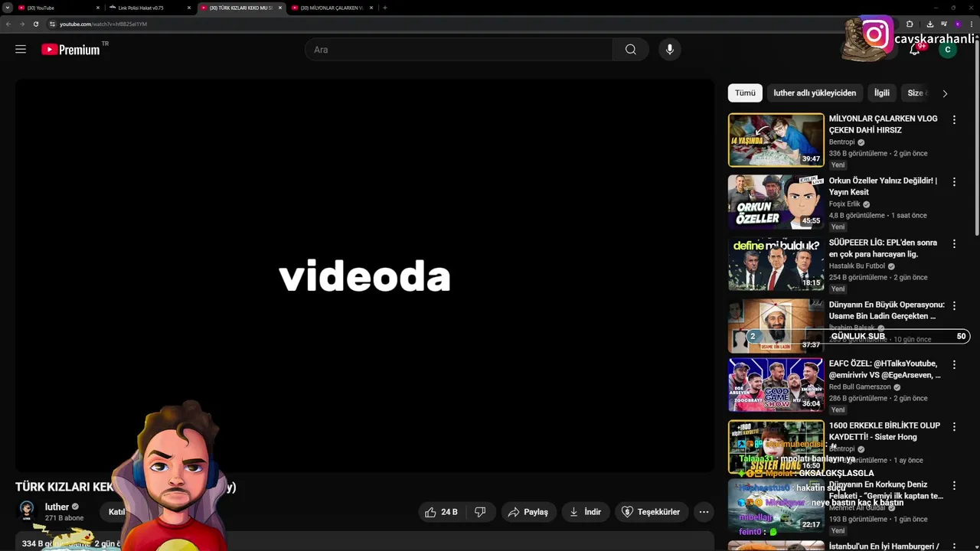Open Orkun Özeller video thumbnail

click(x=776, y=202)
